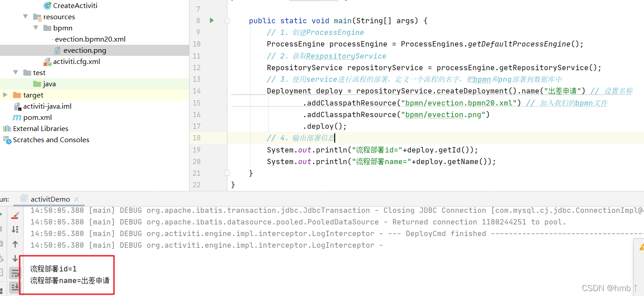Click the resources folder icon
The height and width of the screenshot is (296, 644).
[x=38, y=17]
